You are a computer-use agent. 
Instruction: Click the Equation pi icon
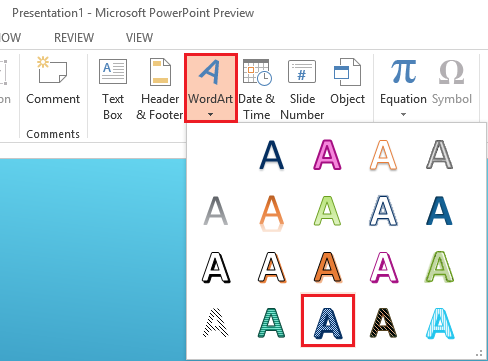(404, 71)
